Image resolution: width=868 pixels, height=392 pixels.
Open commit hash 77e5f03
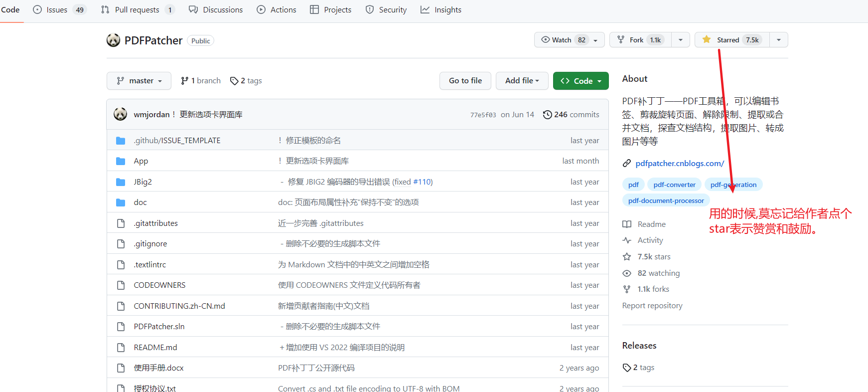483,115
